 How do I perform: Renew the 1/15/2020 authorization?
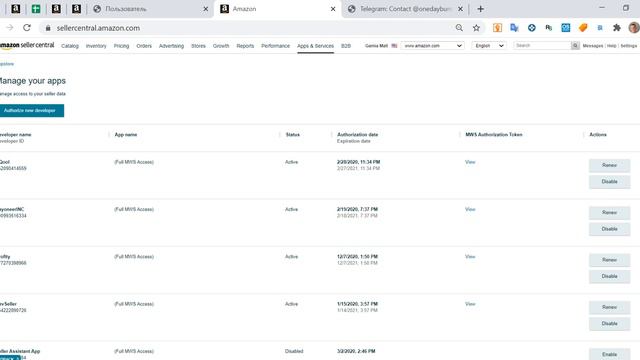609,307
